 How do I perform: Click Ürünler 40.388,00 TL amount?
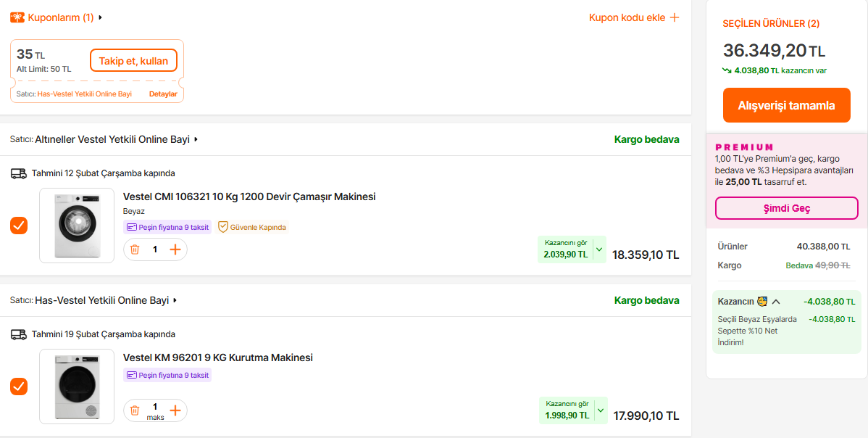pyautogui.click(x=823, y=247)
